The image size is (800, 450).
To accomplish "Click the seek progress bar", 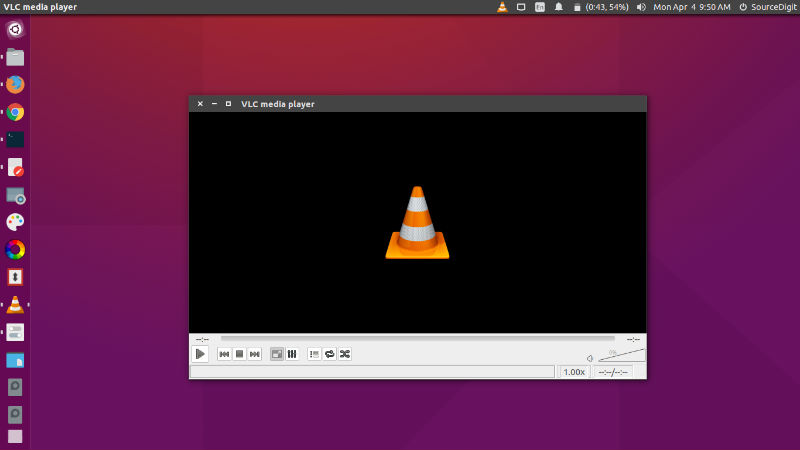I will (x=417, y=338).
